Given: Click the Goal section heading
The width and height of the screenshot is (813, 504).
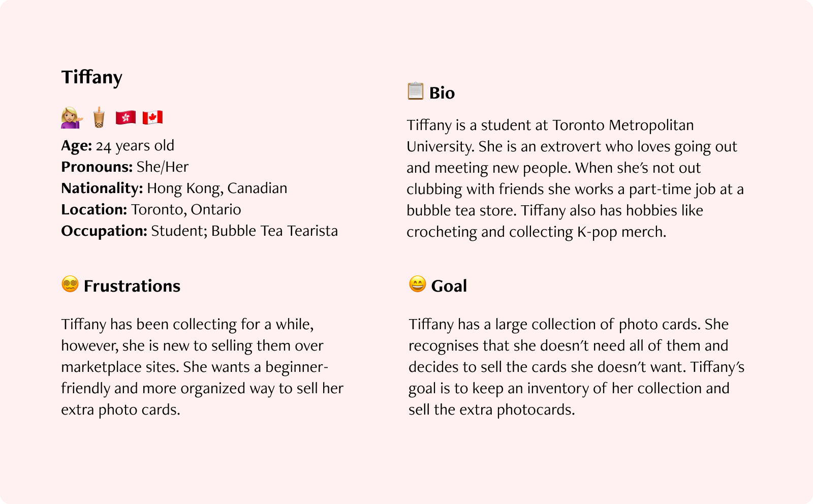Looking at the screenshot, I should [x=449, y=286].
